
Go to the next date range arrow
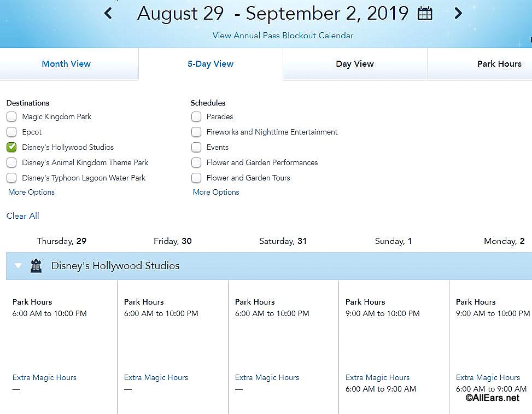pyautogui.click(x=458, y=13)
